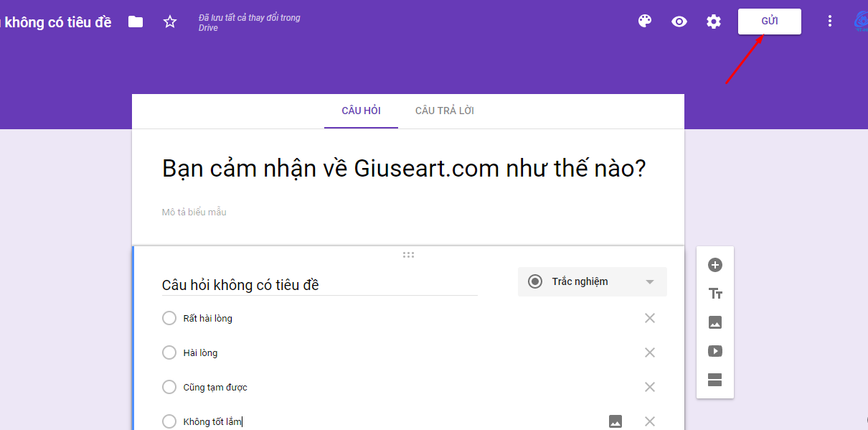Remove the 'Hài lòng' option
This screenshot has width=868, height=430.
pos(650,352)
